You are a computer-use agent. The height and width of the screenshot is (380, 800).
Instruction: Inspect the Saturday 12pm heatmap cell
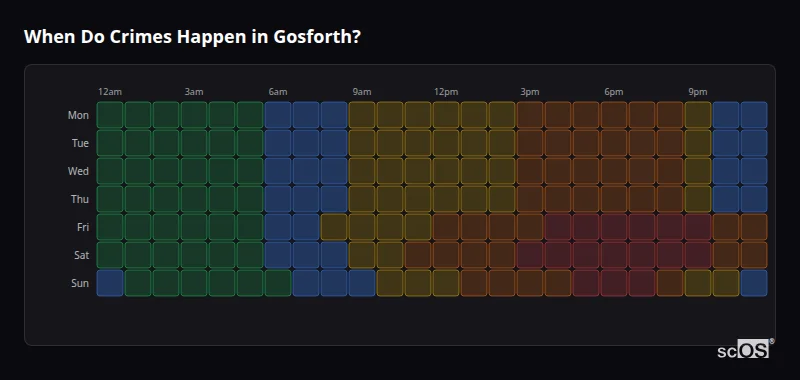coord(446,255)
